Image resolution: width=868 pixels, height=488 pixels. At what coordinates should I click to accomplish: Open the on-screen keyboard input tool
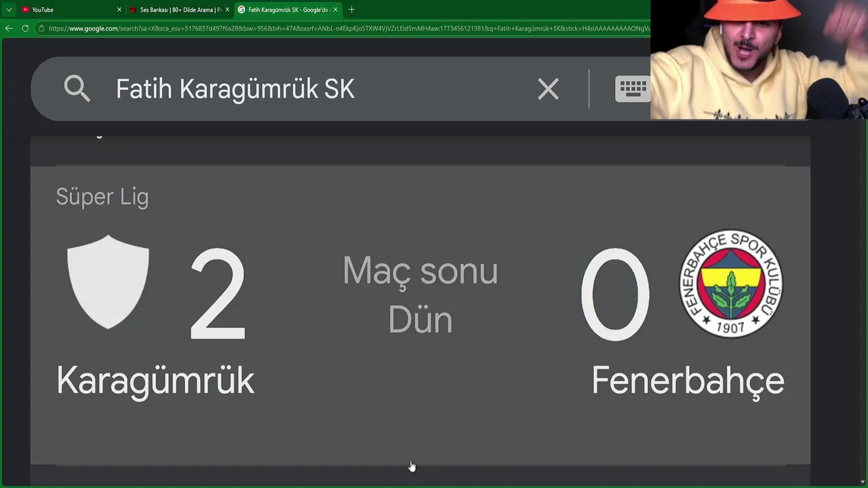pyautogui.click(x=633, y=89)
